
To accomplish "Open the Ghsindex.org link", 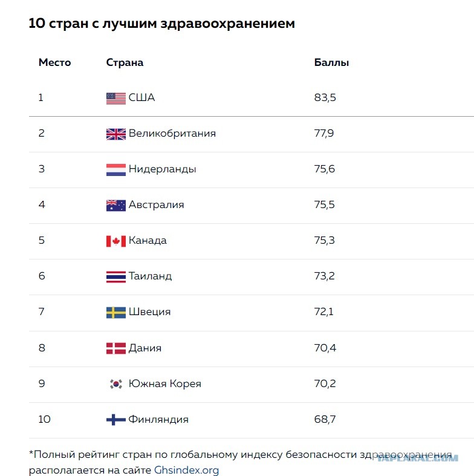I will click(186, 470).
